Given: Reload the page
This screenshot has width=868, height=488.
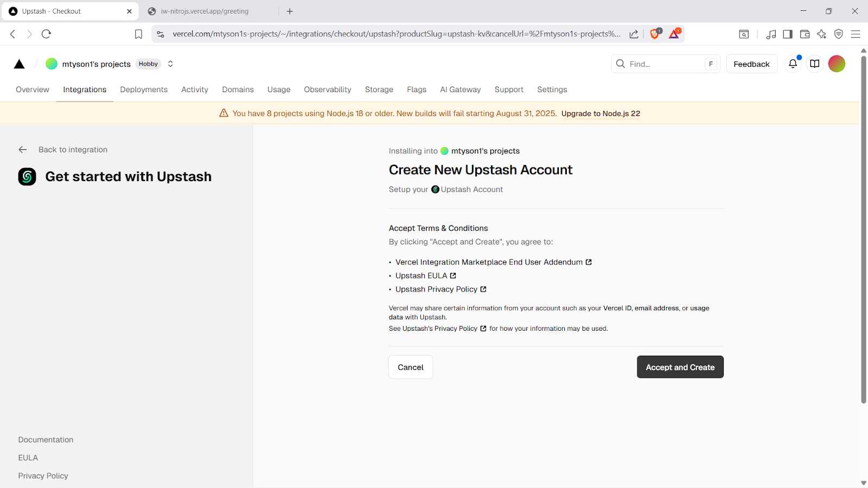Looking at the screenshot, I should pyautogui.click(x=46, y=34).
